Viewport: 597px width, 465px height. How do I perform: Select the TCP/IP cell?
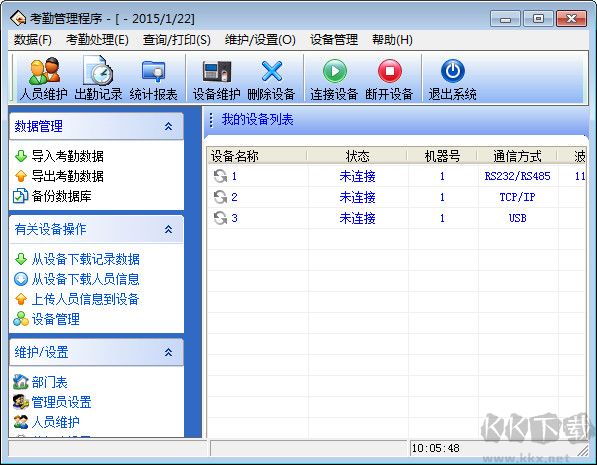point(517,197)
